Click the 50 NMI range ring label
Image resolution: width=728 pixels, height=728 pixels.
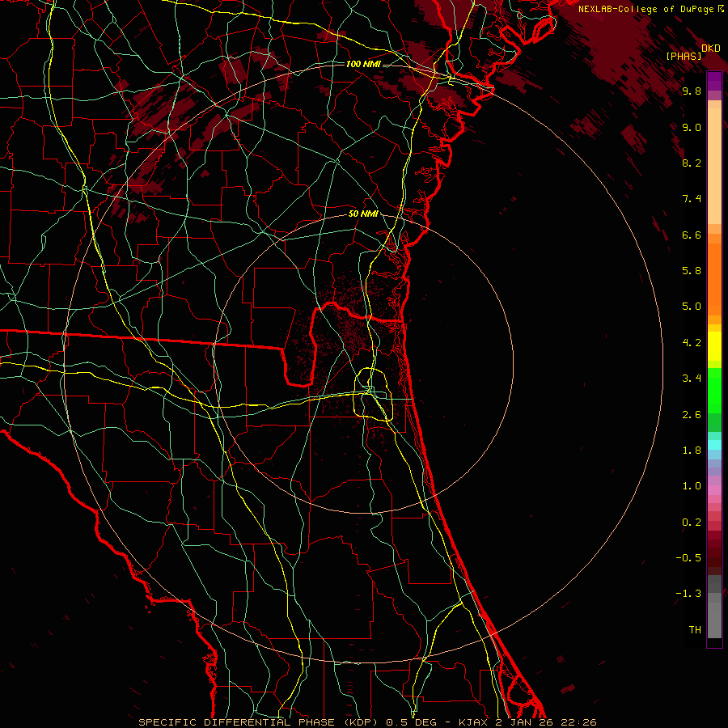point(363,214)
